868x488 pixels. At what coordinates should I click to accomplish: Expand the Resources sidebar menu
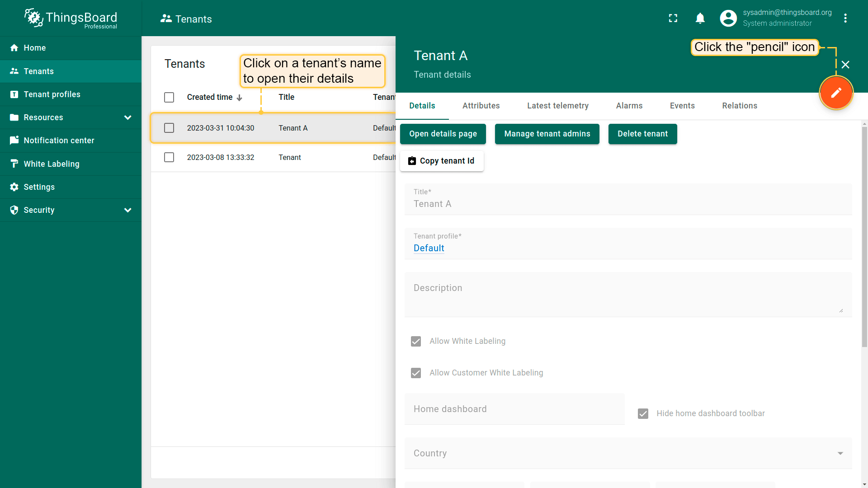127,117
